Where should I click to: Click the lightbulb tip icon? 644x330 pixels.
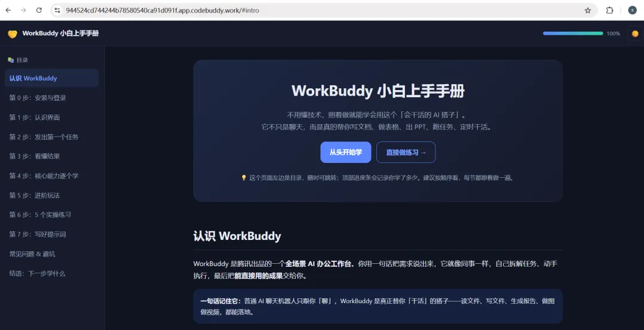243,178
